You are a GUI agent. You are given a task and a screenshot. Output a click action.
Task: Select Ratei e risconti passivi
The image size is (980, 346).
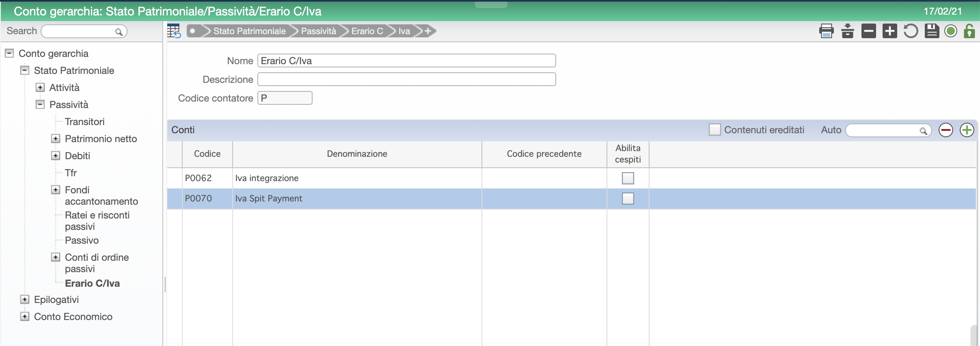click(97, 221)
